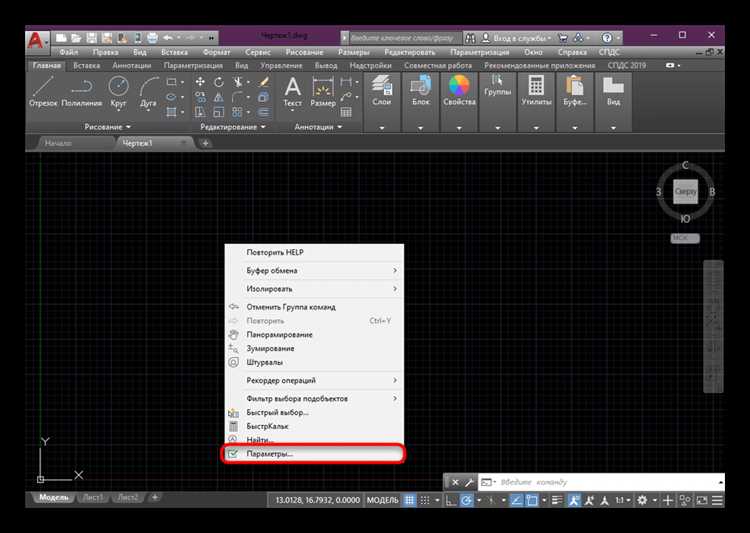Click the status bar customization hamburger icon
750x533 pixels.
[717, 500]
